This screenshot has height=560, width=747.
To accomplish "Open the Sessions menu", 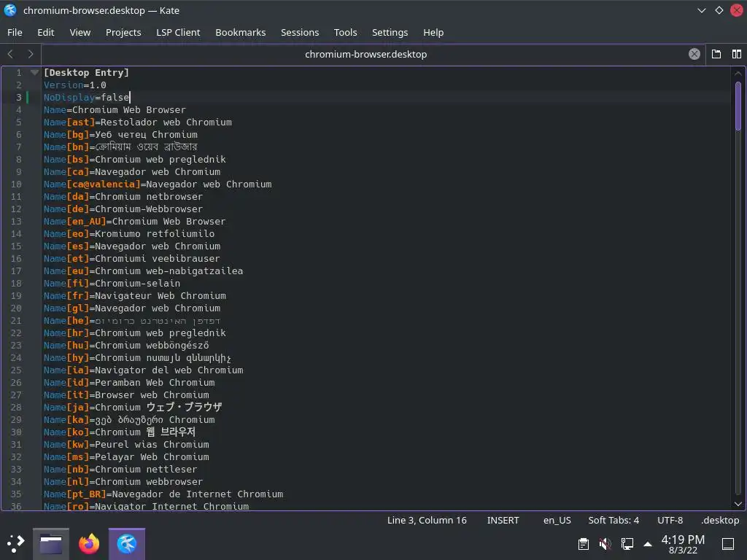I will point(300,32).
